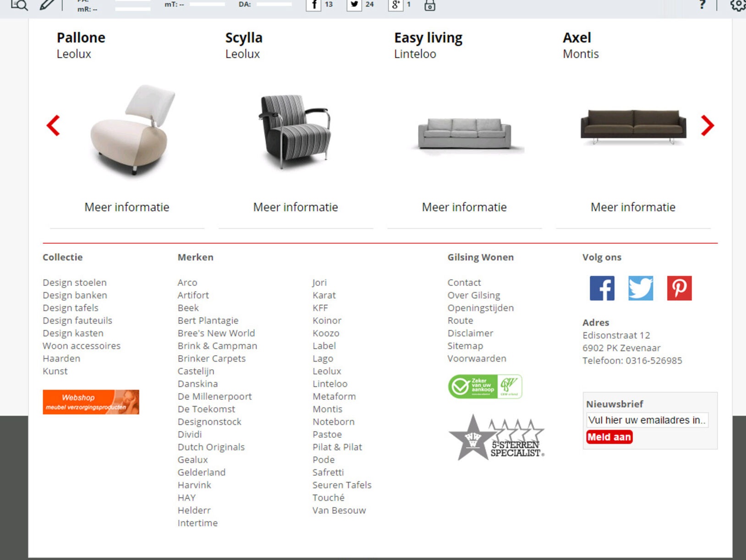
Task: Open the Leolux brand link in Merken
Action: click(327, 371)
